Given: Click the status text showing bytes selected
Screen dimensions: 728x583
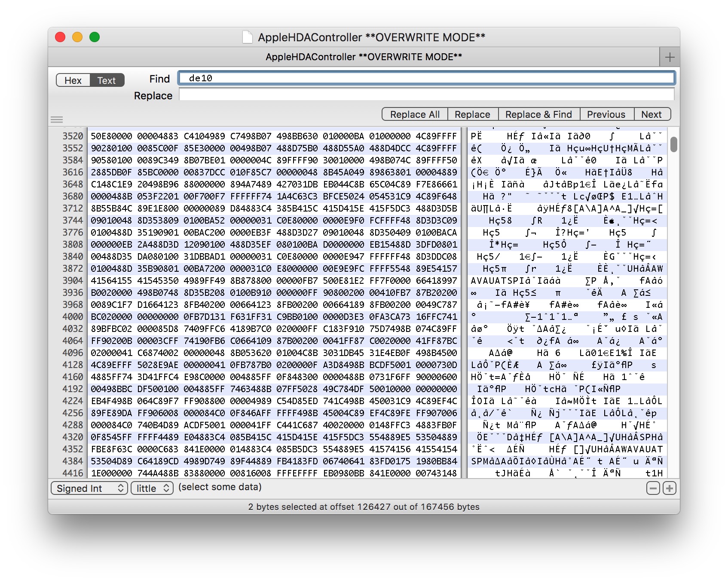Looking at the screenshot, I should [364, 507].
